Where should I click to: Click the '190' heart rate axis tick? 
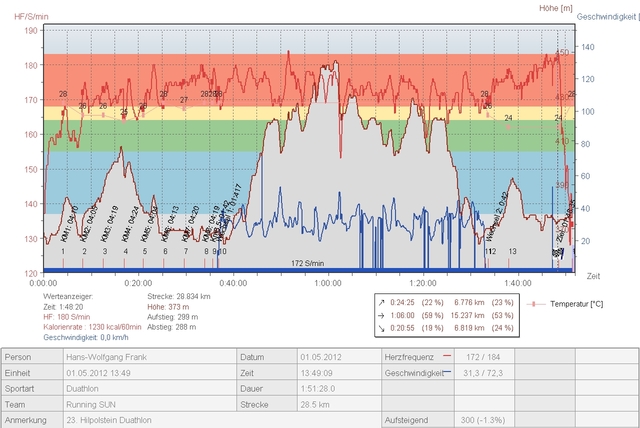31,31
